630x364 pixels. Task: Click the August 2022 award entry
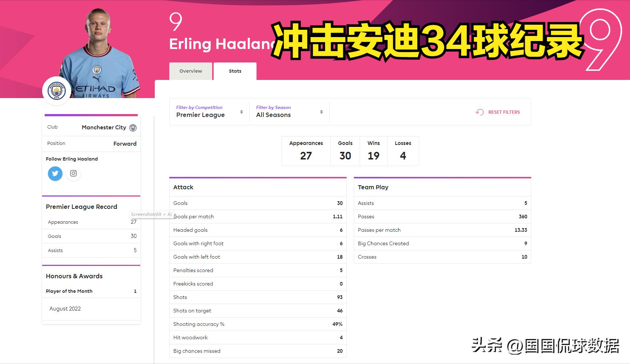[x=65, y=309]
